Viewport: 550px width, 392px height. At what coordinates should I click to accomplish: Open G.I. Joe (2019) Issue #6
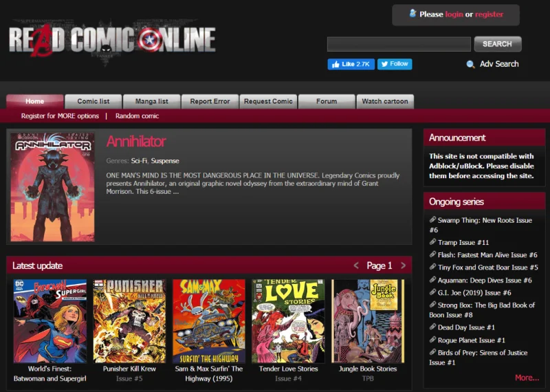(x=474, y=293)
